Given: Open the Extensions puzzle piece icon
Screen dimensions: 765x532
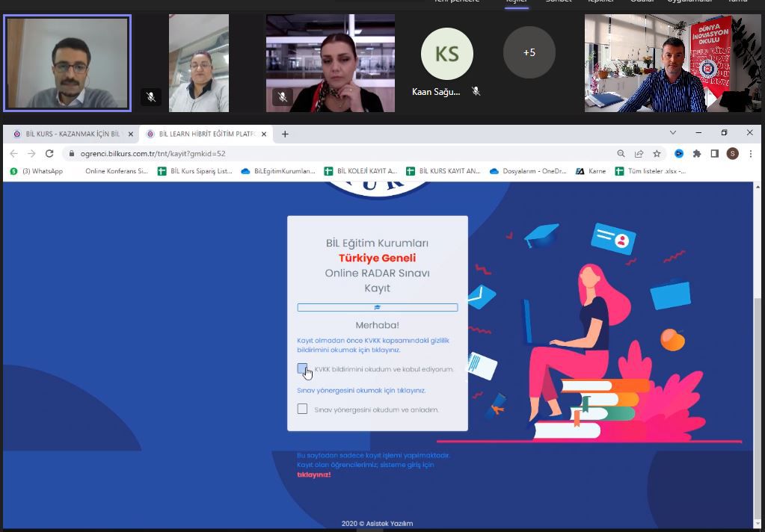Looking at the screenshot, I should [697, 154].
